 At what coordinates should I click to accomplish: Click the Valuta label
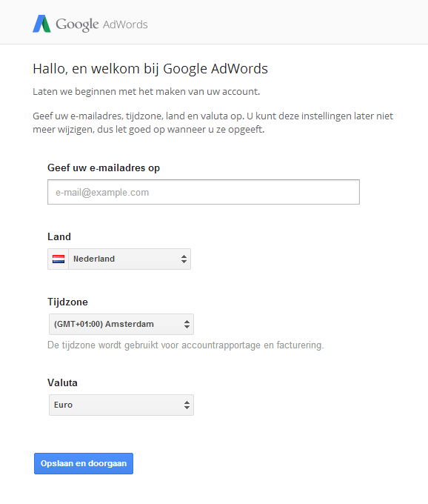point(62,382)
